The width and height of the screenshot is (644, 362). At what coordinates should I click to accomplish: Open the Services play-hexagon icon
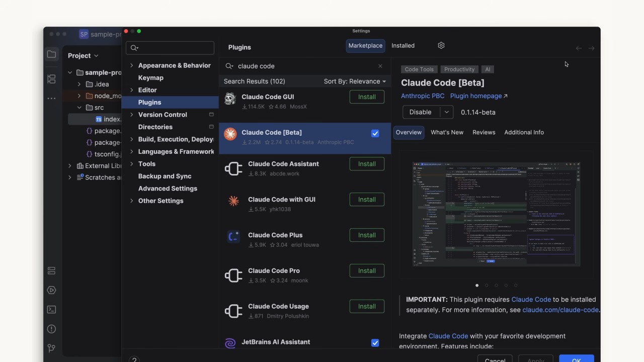point(51,290)
